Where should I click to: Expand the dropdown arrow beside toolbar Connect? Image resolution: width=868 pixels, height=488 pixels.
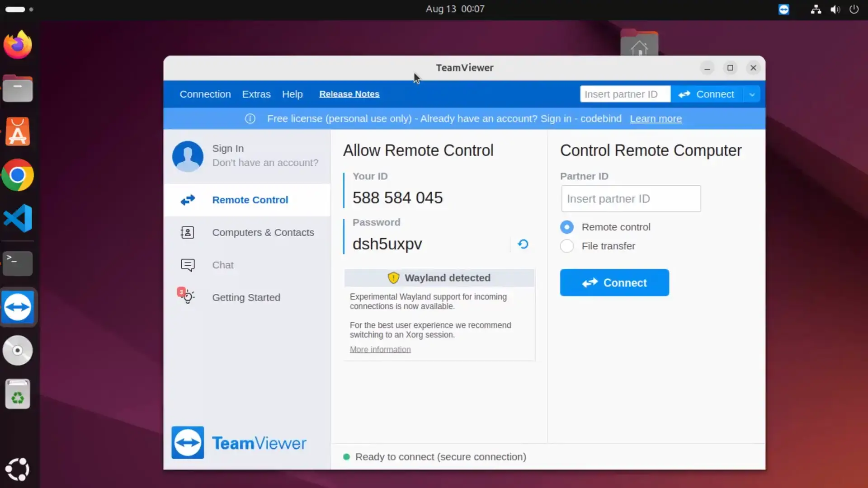point(752,94)
